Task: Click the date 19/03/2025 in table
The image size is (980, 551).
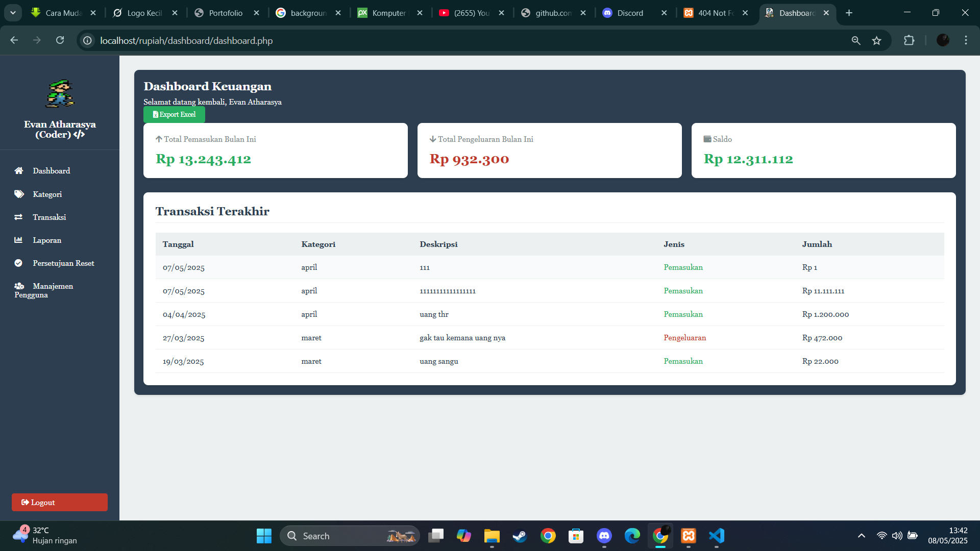Action: tap(183, 361)
